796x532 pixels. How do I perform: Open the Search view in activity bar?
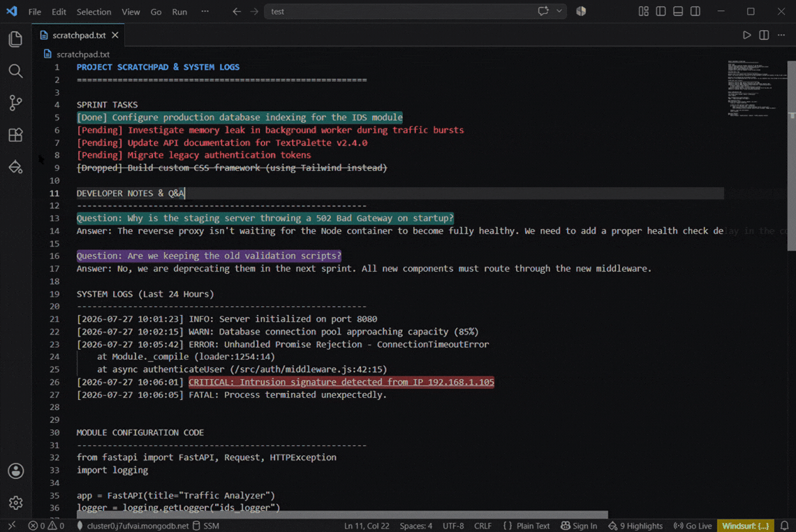pos(16,71)
